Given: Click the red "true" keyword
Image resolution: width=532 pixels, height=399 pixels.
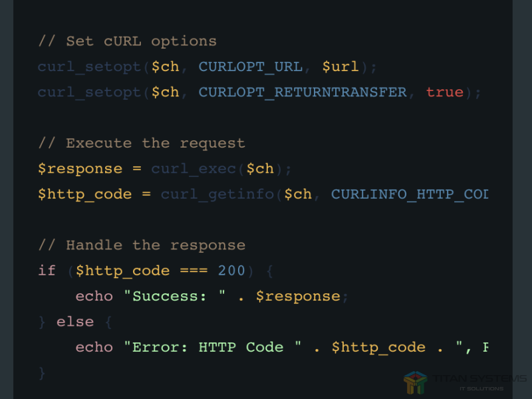Looking at the screenshot, I should (445, 92).
